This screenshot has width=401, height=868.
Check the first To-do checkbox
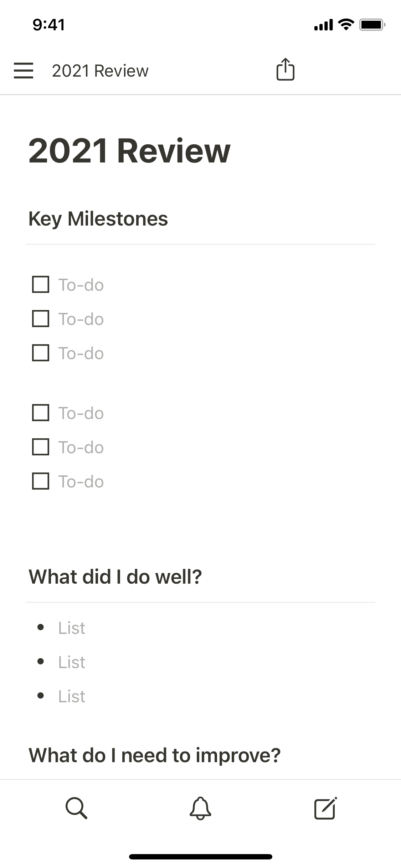pos(41,285)
